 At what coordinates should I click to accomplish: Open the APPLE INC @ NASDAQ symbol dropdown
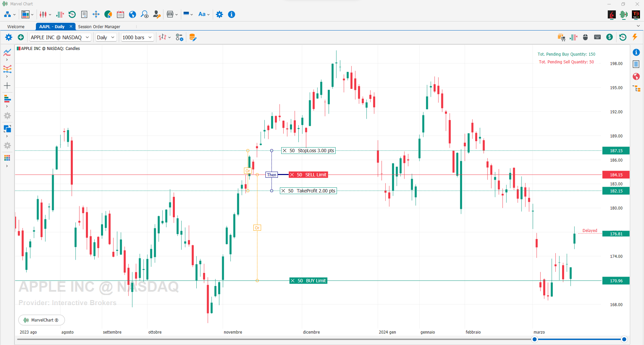coord(60,37)
